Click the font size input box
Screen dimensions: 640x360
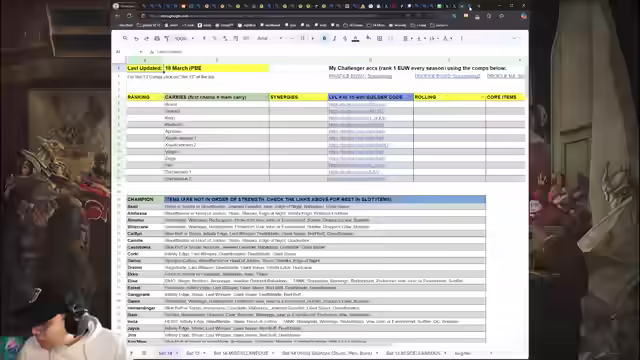(302, 38)
